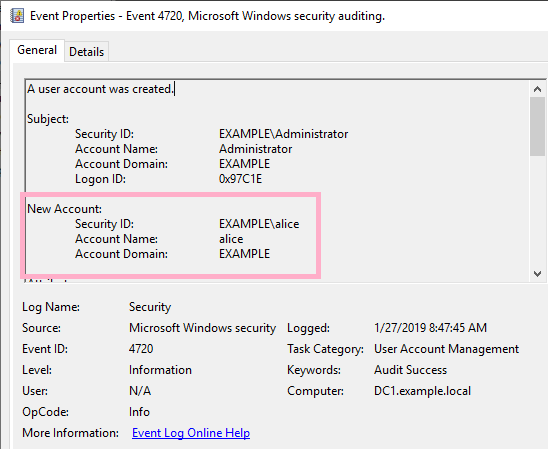Click the Logon ID value 0x97C1E

[240, 179]
